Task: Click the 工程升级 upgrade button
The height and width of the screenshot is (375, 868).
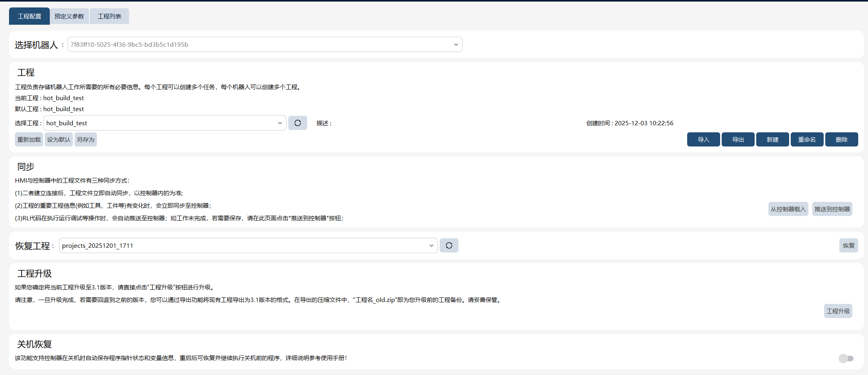Action: [x=838, y=311]
